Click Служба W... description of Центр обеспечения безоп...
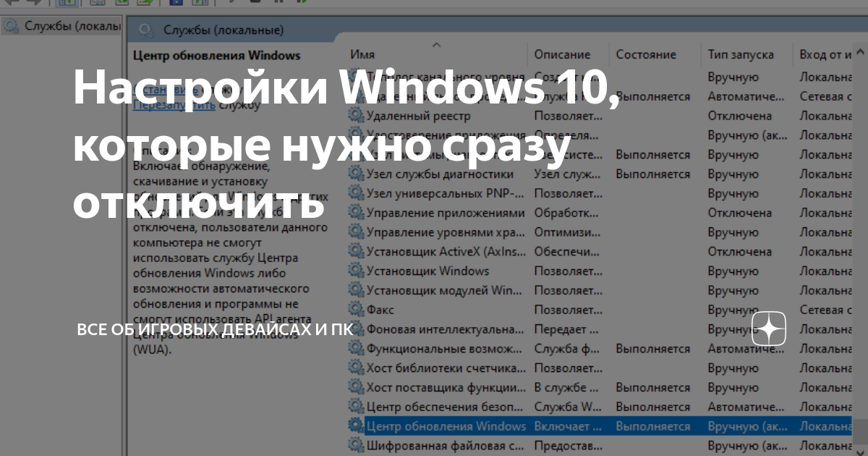 tap(568, 407)
